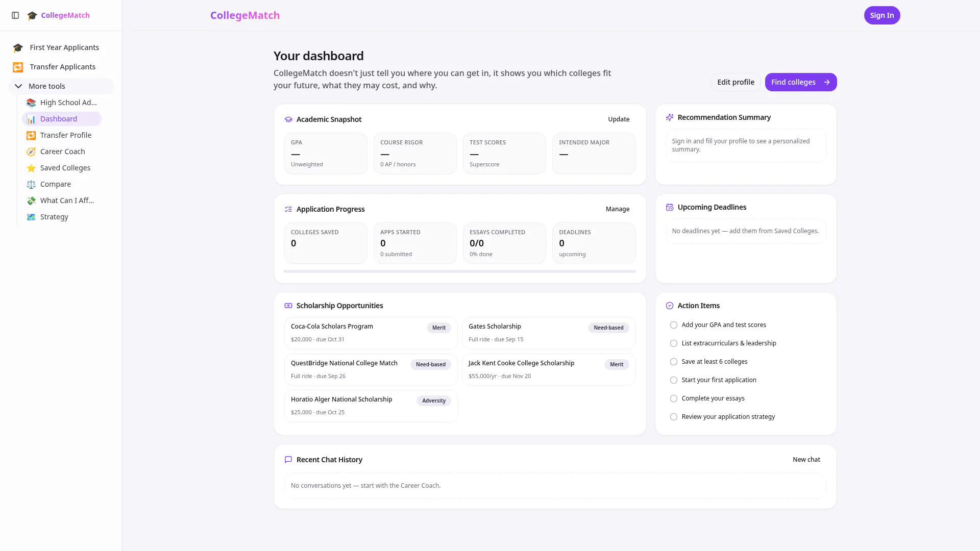Click the Scholarship Opportunities ticket icon
This screenshot has height=551, width=980.
click(x=288, y=306)
